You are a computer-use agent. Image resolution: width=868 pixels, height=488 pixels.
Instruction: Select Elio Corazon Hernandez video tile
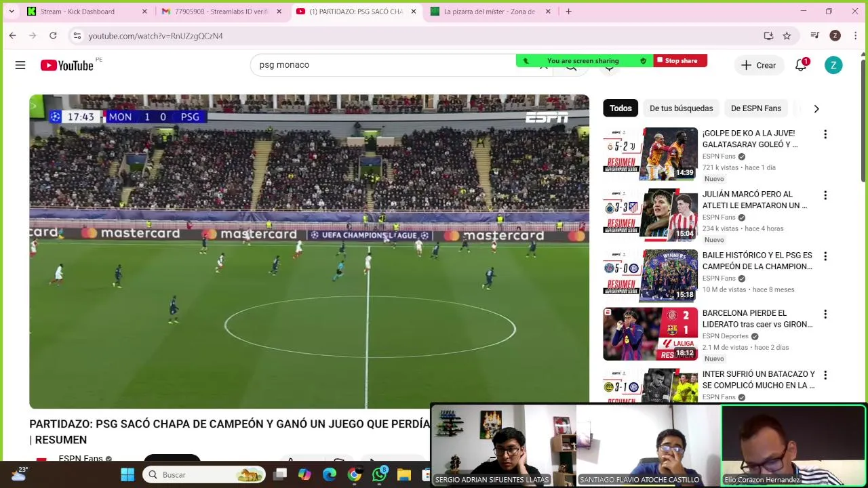[x=794, y=445]
